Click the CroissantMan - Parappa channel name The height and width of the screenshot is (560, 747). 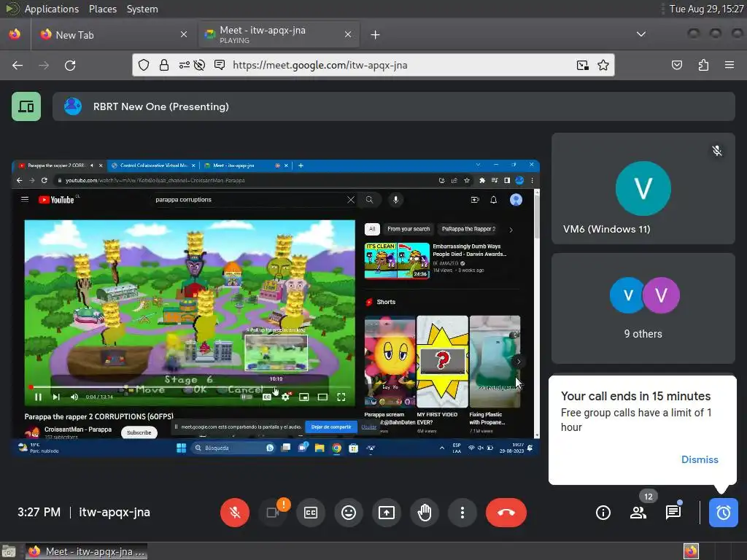coord(78,429)
